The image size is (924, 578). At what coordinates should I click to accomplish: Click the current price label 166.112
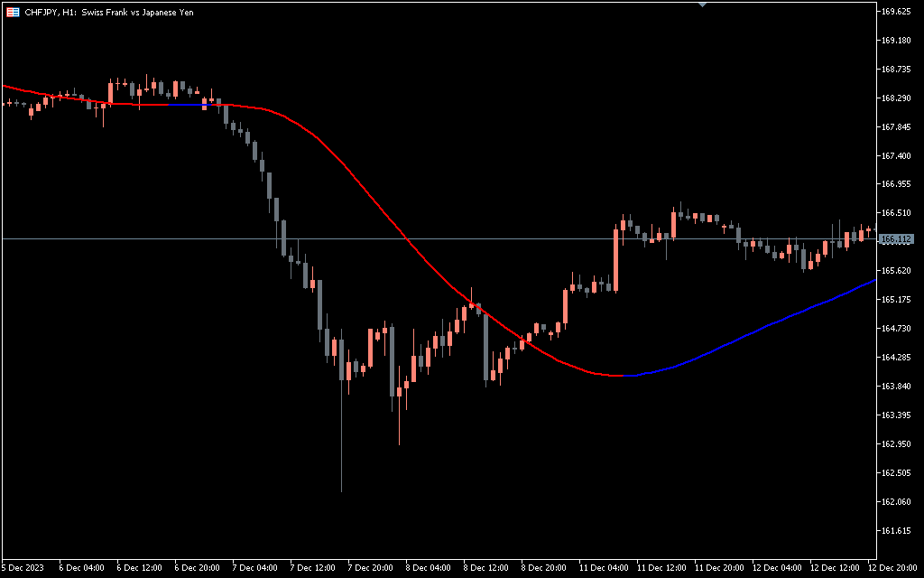(896, 238)
